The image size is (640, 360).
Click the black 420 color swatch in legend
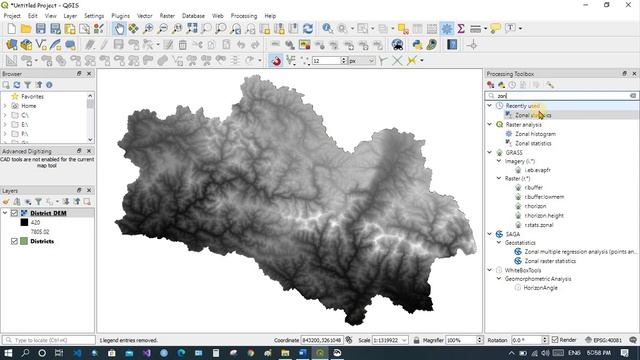[24, 222]
